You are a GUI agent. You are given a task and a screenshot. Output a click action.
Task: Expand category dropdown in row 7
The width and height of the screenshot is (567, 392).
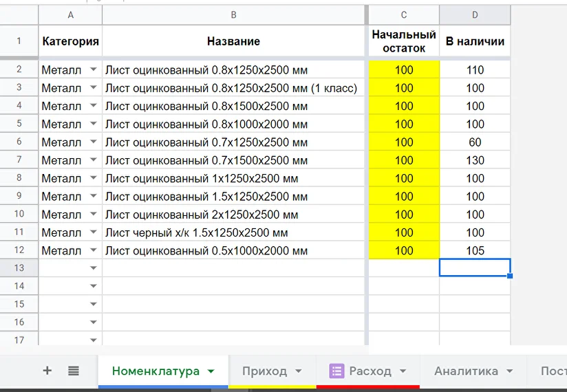pos(94,160)
